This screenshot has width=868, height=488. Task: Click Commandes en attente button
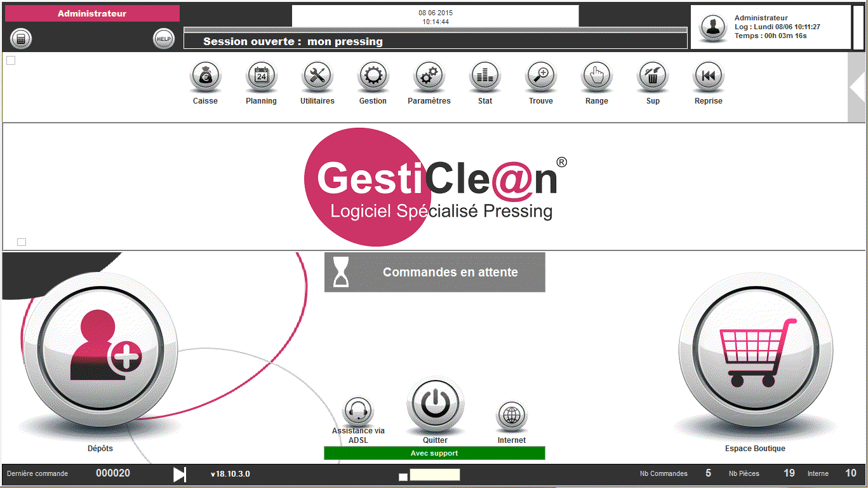tap(435, 272)
